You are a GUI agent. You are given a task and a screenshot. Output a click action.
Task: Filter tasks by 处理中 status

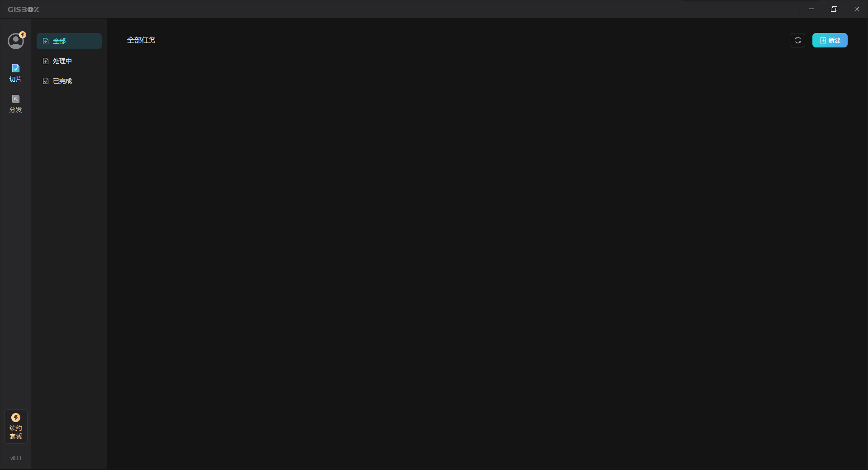(x=69, y=61)
